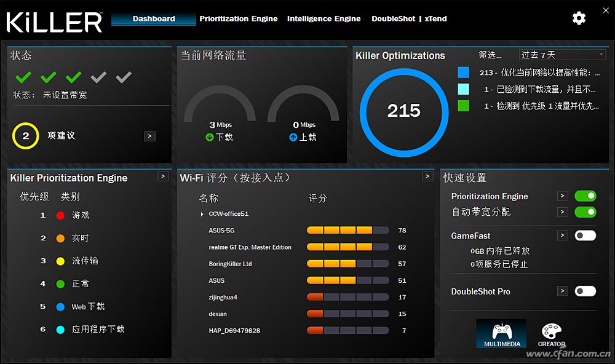This screenshot has height=364, width=615.
Task: Select the ASUS-5G network row
Action: point(307,230)
